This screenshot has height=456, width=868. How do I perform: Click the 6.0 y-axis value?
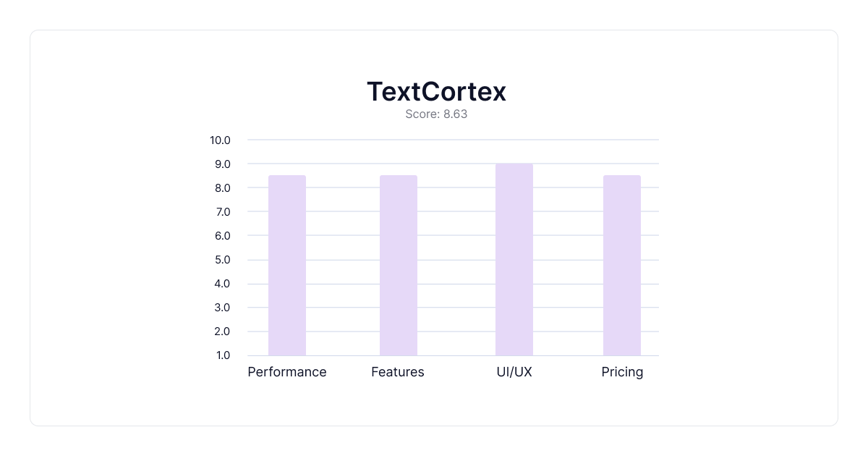[x=222, y=236]
